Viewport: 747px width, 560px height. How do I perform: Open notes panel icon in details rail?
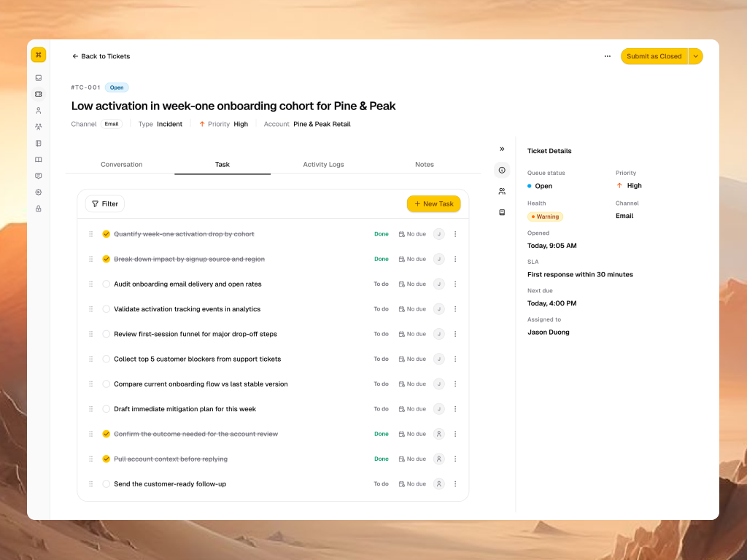tap(502, 212)
